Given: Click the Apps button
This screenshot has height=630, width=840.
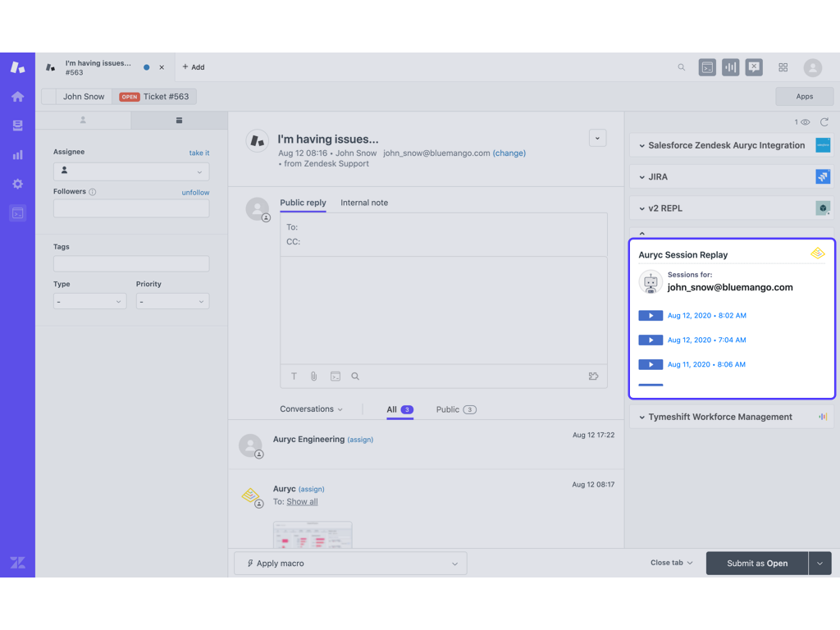Looking at the screenshot, I should pos(804,97).
